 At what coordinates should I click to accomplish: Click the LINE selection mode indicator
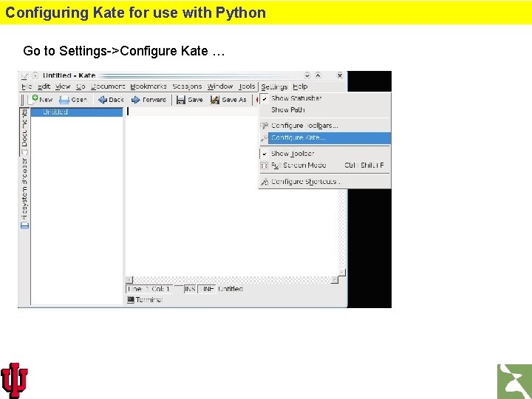207,289
